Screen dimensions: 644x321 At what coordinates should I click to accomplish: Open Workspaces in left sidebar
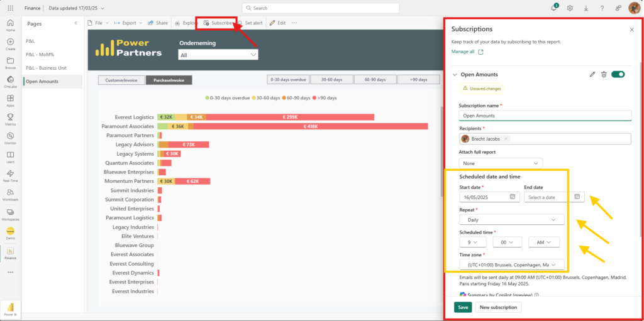coord(10,214)
